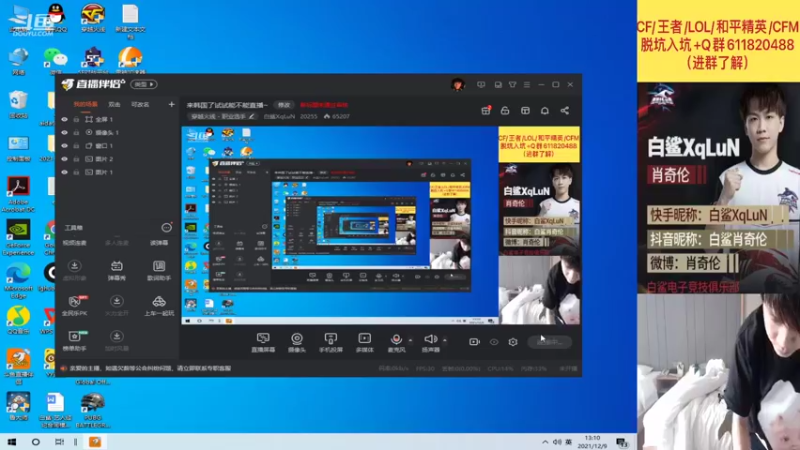Open the hamburger menu in title bar
This screenshot has height=450, width=800.
click(x=527, y=85)
